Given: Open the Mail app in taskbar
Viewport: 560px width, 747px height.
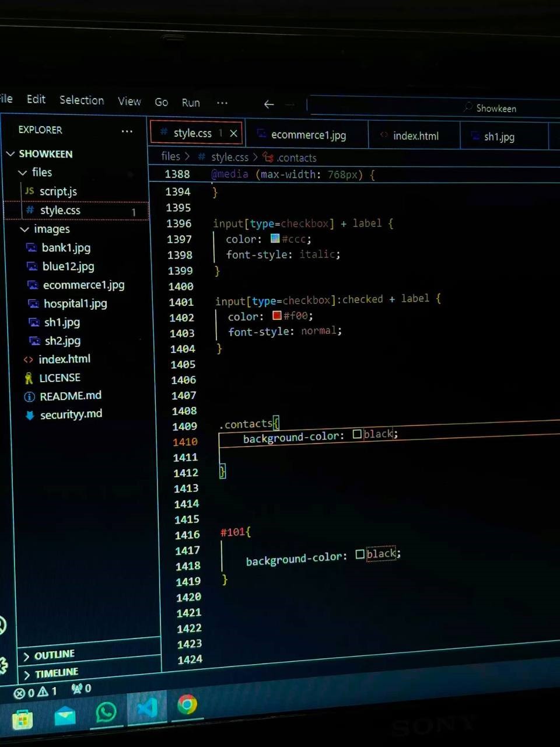Looking at the screenshot, I should pyautogui.click(x=65, y=716).
